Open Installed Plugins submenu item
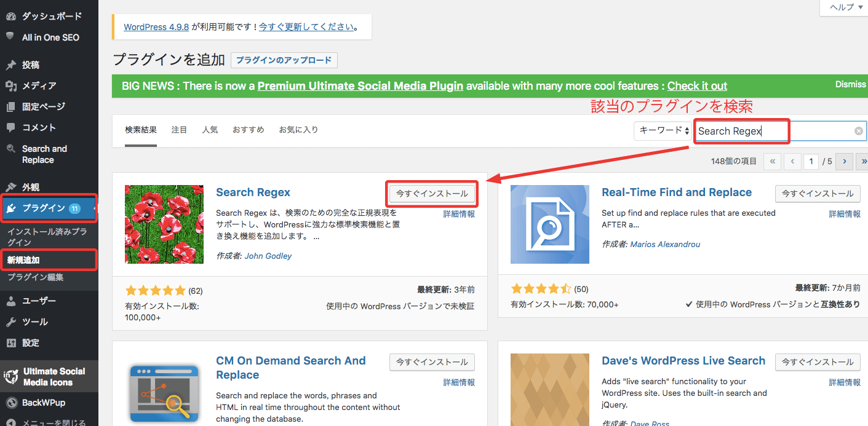868x426 pixels. tap(47, 237)
